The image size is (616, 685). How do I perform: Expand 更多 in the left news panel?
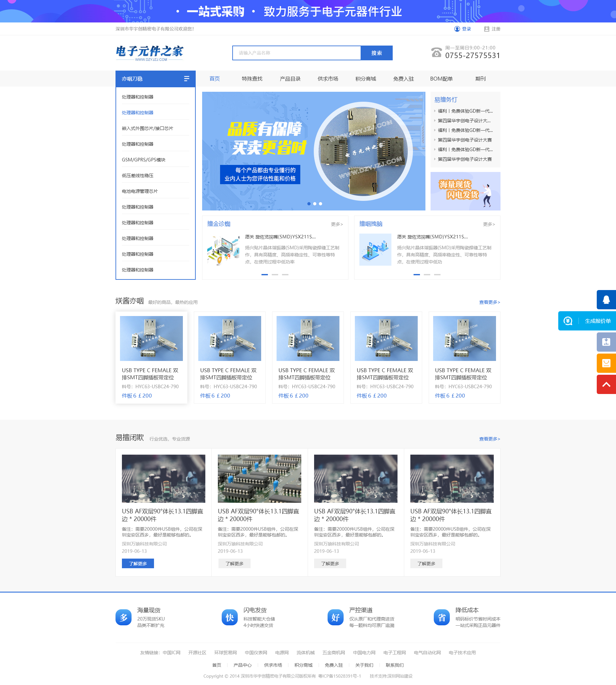pyautogui.click(x=337, y=224)
